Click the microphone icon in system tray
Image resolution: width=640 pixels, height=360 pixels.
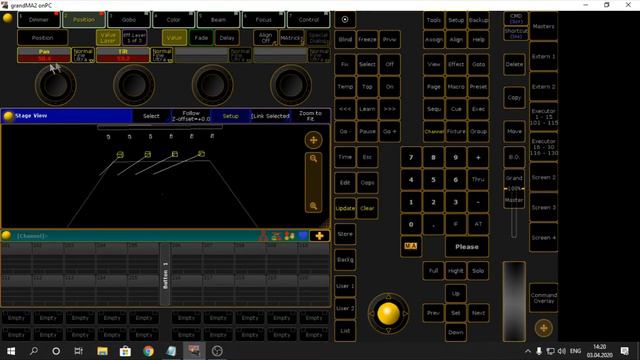click(539, 351)
